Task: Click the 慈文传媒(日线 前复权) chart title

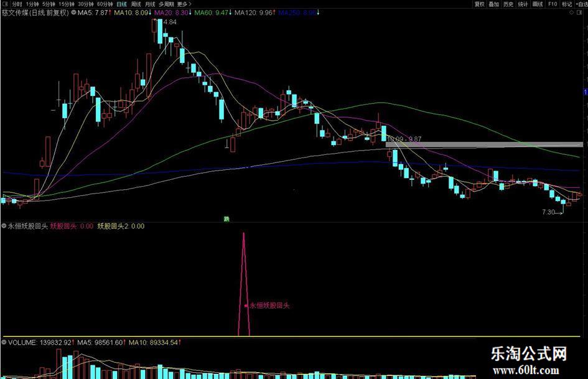Action: click(35, 12)
